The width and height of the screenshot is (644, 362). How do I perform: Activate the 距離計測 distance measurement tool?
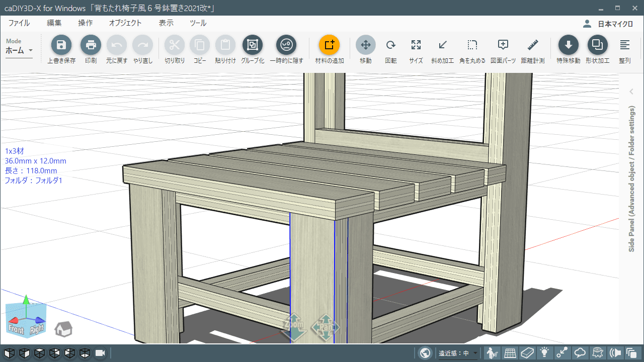pyautogui.click(x=532, y=49)
